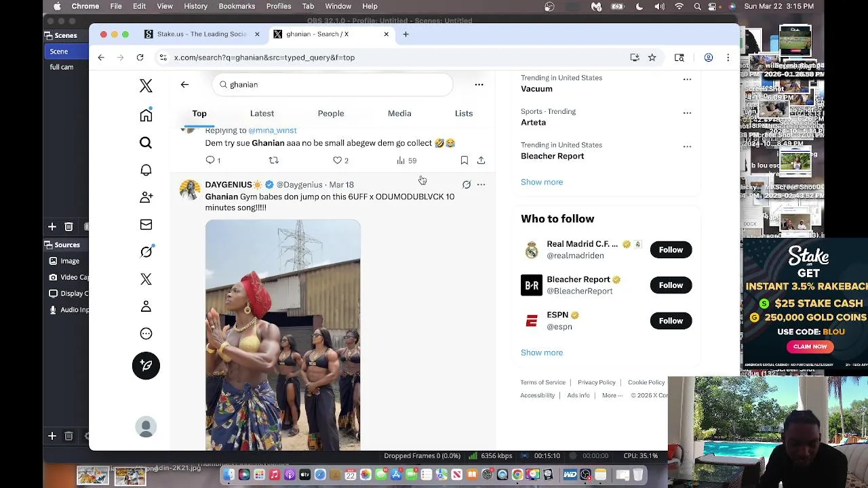Image resolution: width=868 pixels, height=488 pixels.
Task: Share the Dem try sue Ghanian post
Action: click(481, 161)
